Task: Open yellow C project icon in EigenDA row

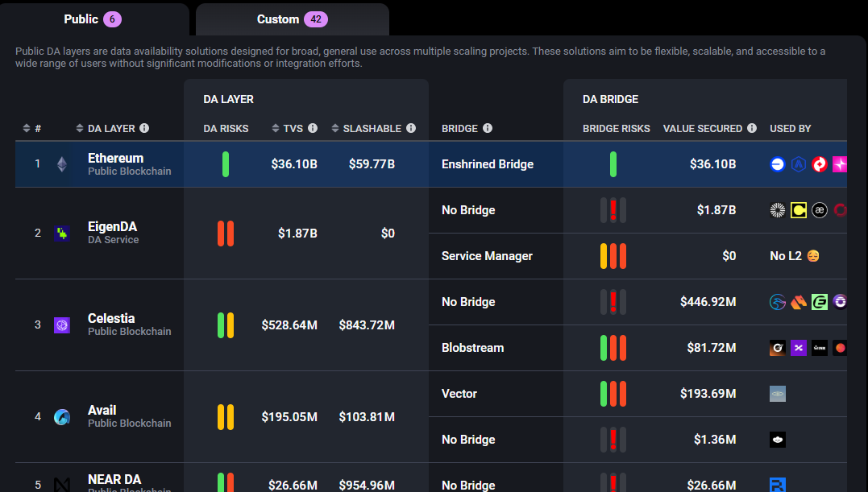Action: click(798, 210)
